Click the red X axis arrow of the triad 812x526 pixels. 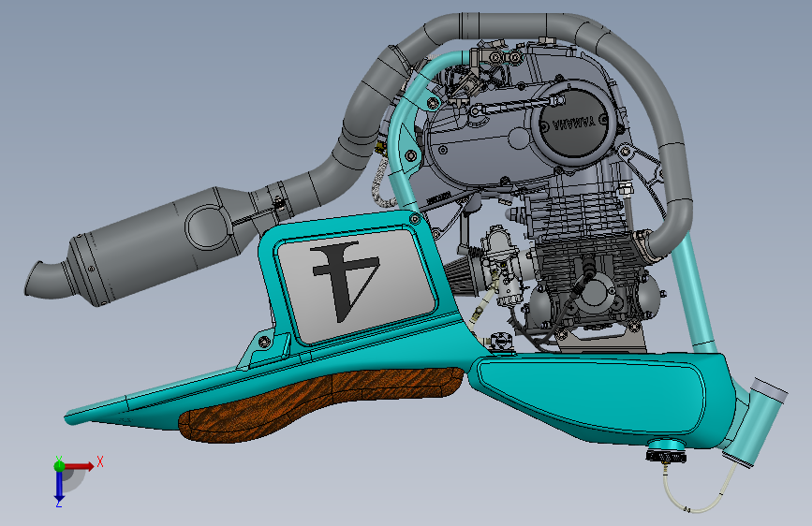tap(80, 466)
